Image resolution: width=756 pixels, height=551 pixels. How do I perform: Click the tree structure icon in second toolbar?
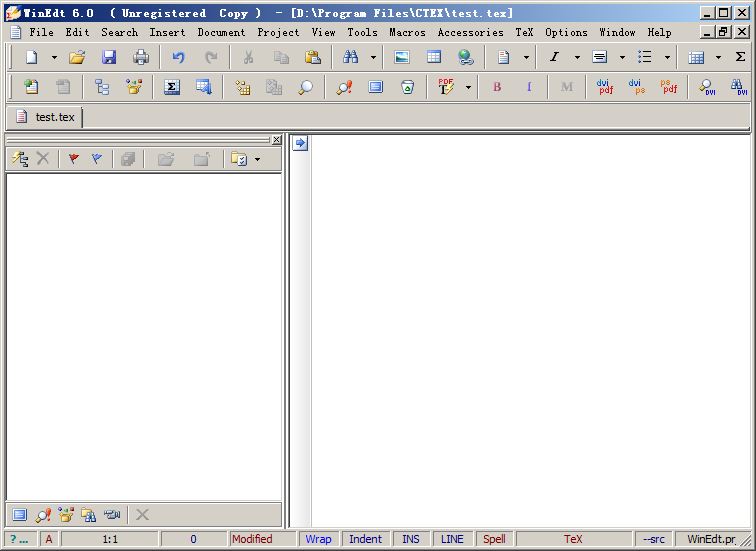[x=102, y=87]
